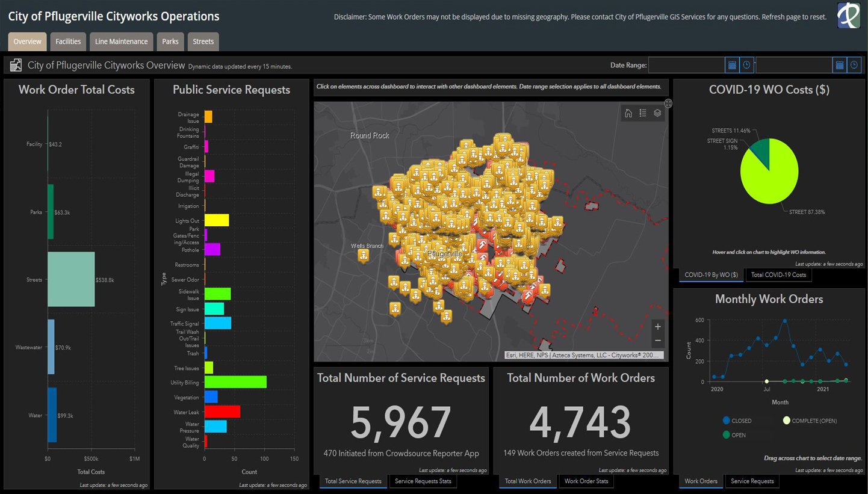The width and height of the screenshot is (868, 494).
Task: Click the Cityworks Overview header icon
Action: pyautogui.click(x=16, y=65)
